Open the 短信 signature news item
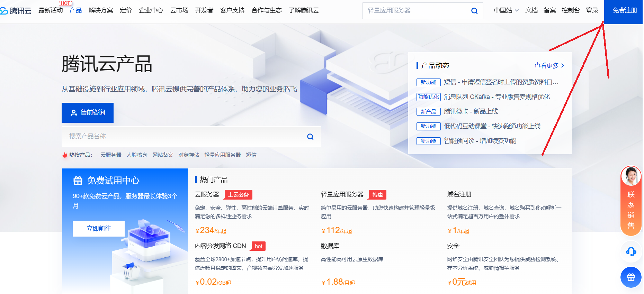Screen dimensions: 644x294 pos(501,82)
